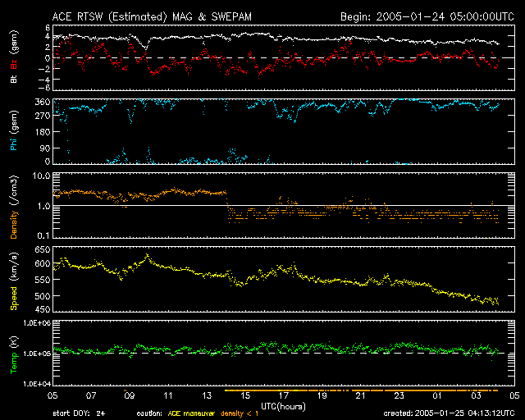Click the 17 hour tick label
Image resolution: width=525 pixels, height=420 pixels.
point(283,395)
